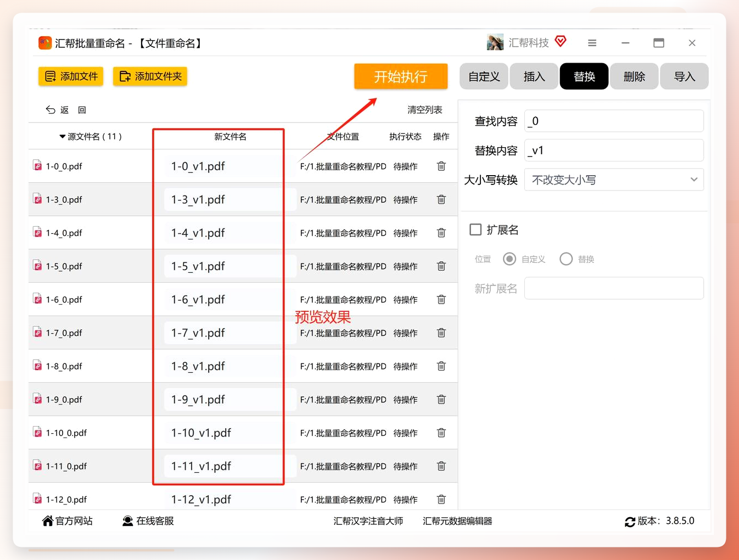
Task: Delete the 1-5_0.pdf row with trash icon
Action: (x=441, y=266)
